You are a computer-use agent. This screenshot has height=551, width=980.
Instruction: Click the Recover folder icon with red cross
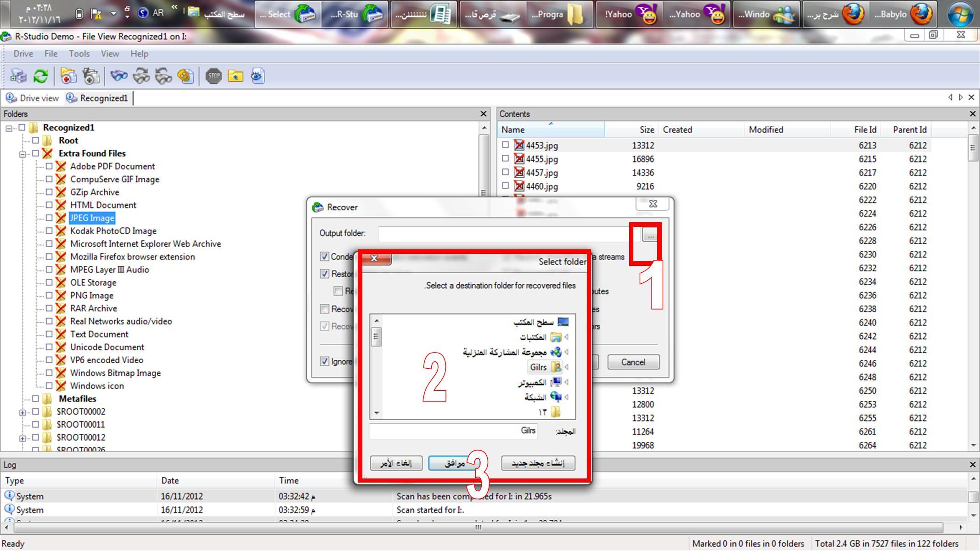click(x=68, y=76)
